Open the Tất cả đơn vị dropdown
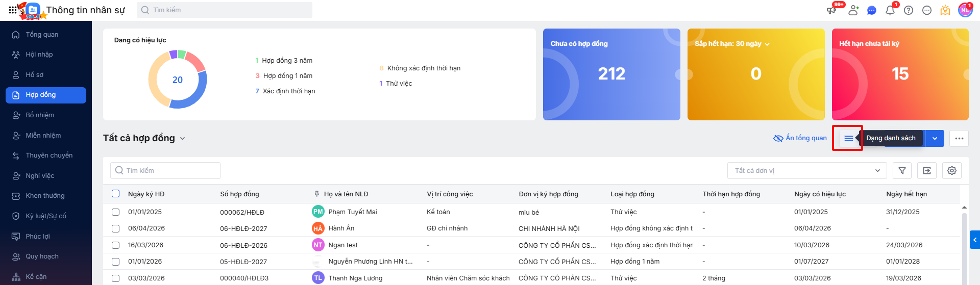The width and height of the screenshot is (980, 285). 807,171
